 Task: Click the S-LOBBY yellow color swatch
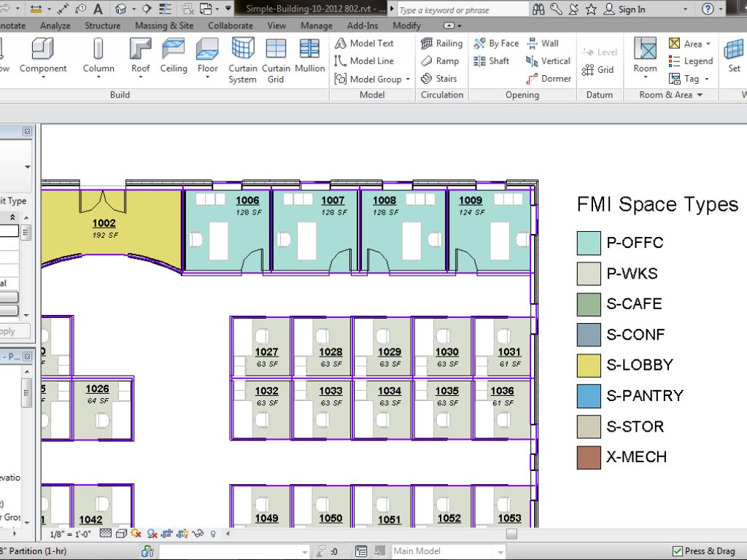tap(589, 365)
